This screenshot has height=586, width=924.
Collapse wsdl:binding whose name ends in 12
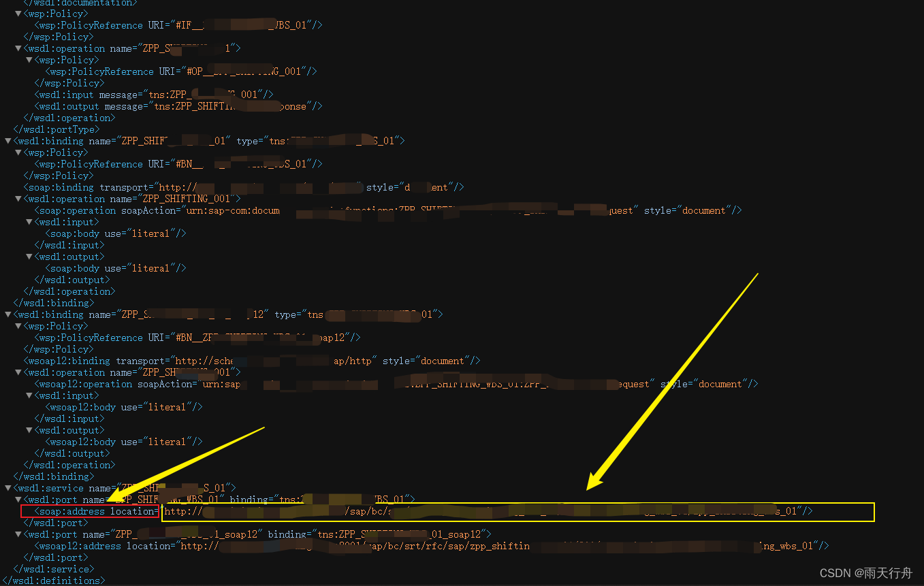click(x=8, y=314)
